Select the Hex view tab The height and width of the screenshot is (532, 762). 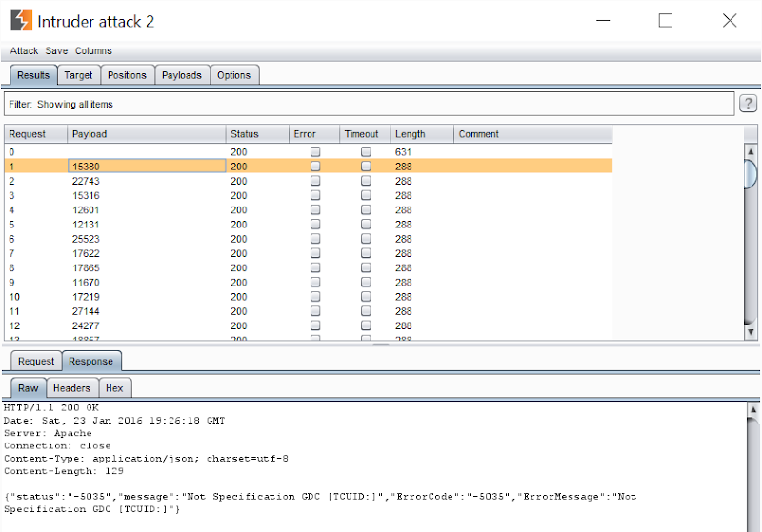tap(114, 388)
